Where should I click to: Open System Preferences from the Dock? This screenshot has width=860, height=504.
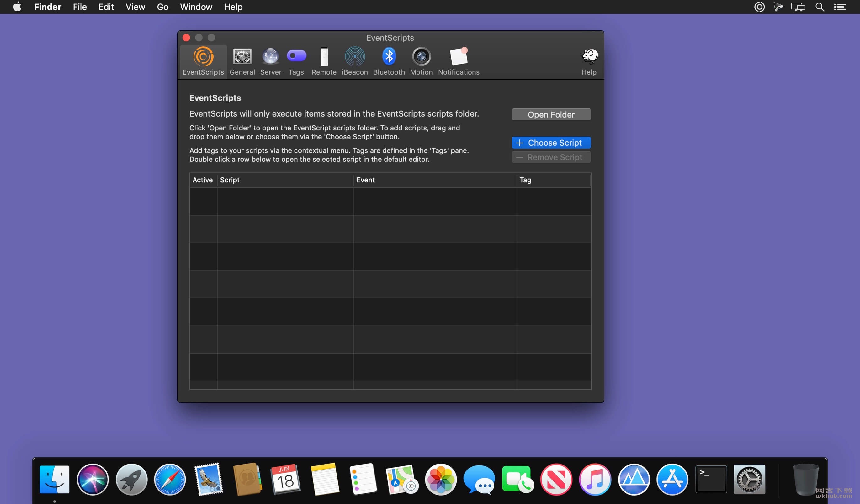[x=749, y=480]
